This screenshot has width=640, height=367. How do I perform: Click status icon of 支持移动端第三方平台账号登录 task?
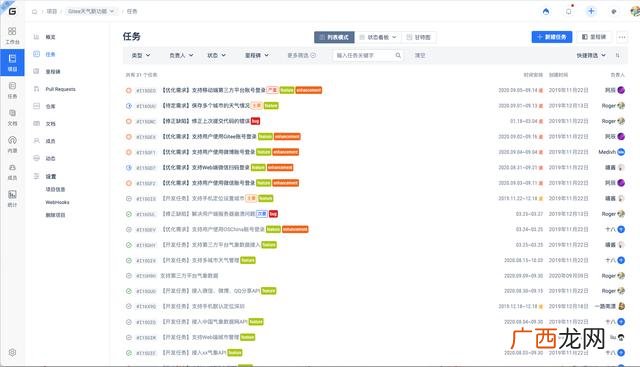129,90
